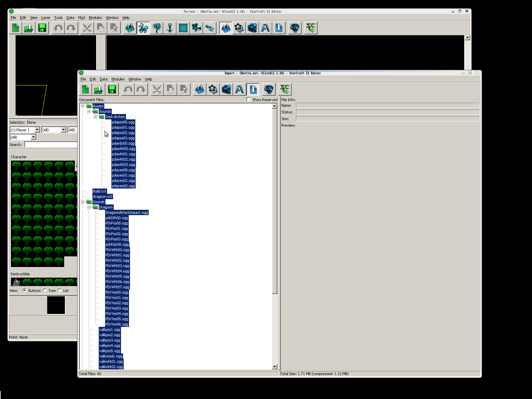The image size is (532, 399).
Task: Enable the Show Reserved checkbox
Action: click(x=248, y=99)
